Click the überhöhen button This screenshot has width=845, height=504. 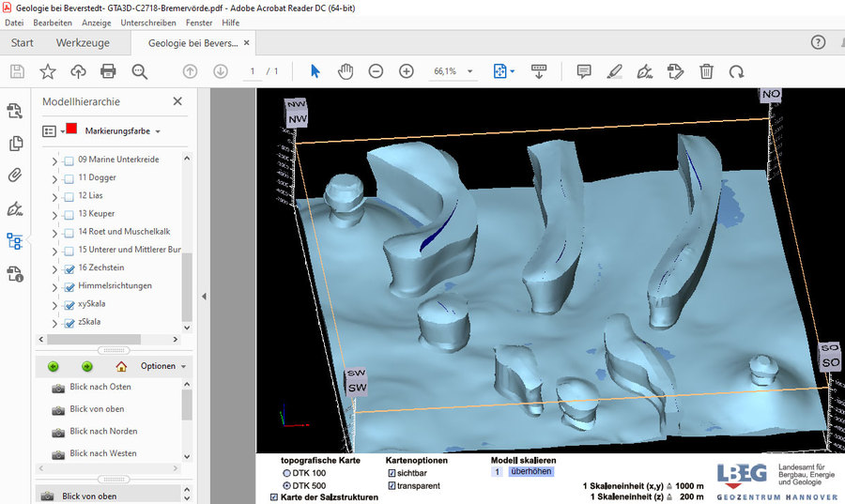[x=530, y=472]
